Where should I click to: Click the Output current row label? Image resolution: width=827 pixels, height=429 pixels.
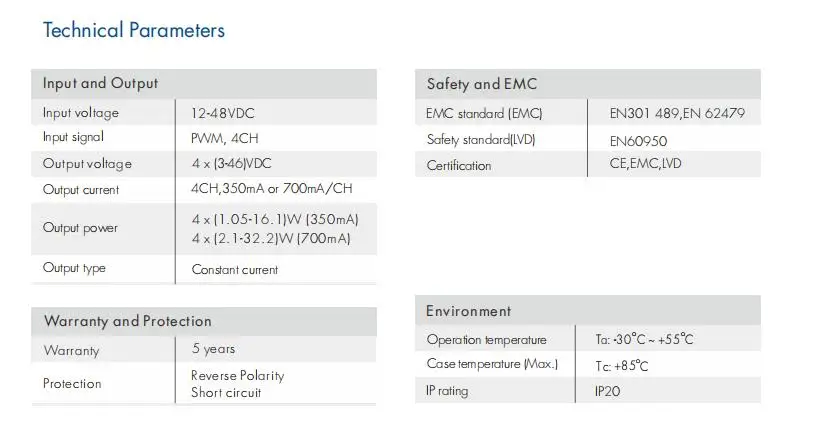81,190
